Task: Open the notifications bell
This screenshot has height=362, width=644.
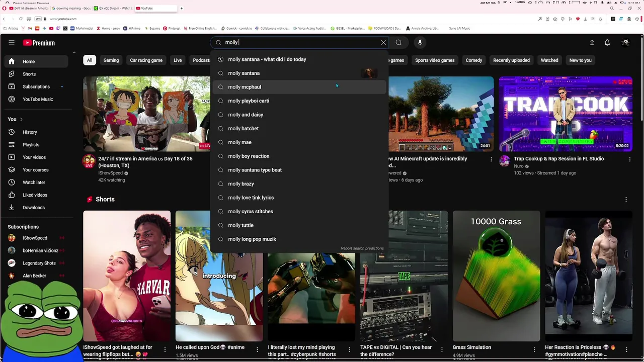Action: click(607, 43)
